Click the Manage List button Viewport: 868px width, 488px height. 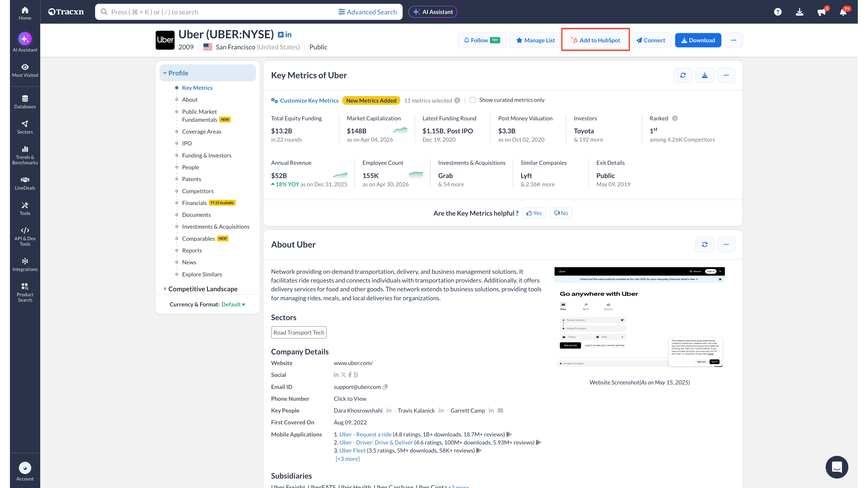[x=535, y=40]
